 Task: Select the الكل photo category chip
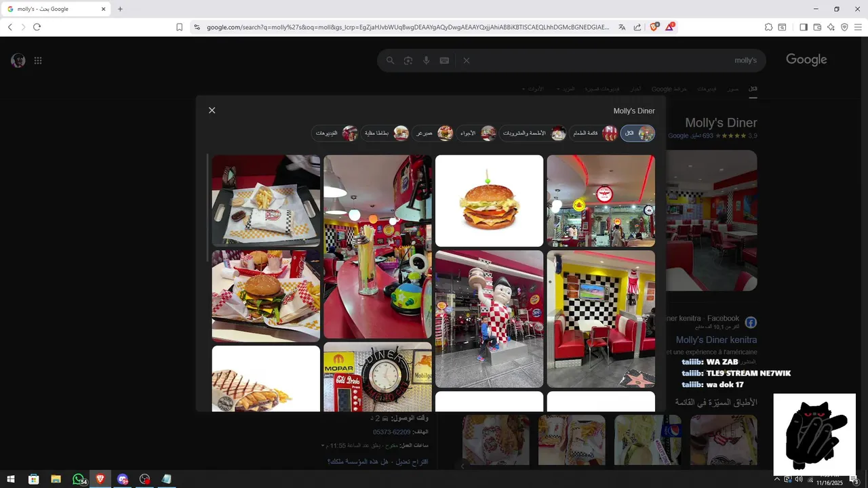[x=638, y=133]
